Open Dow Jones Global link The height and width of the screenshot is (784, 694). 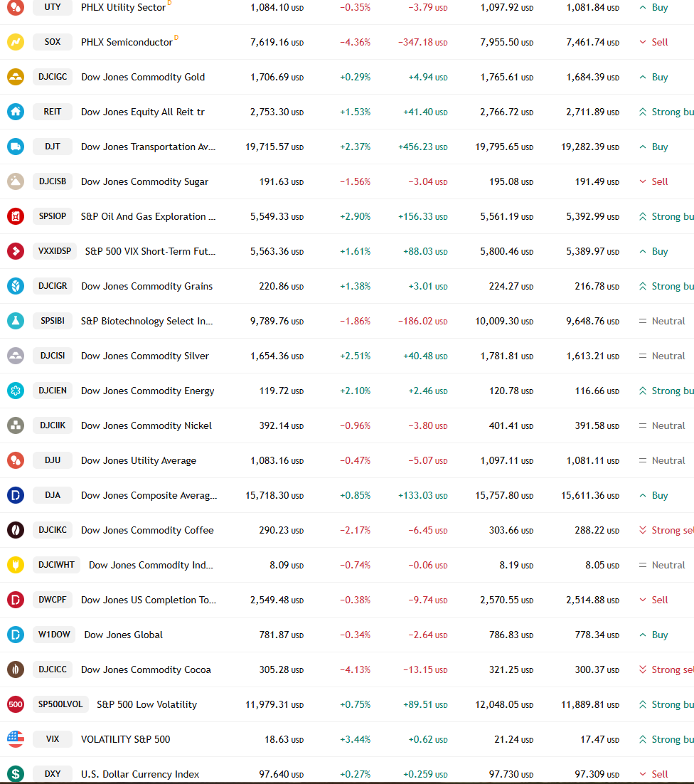pyautogui.click(x=124, y=635)
